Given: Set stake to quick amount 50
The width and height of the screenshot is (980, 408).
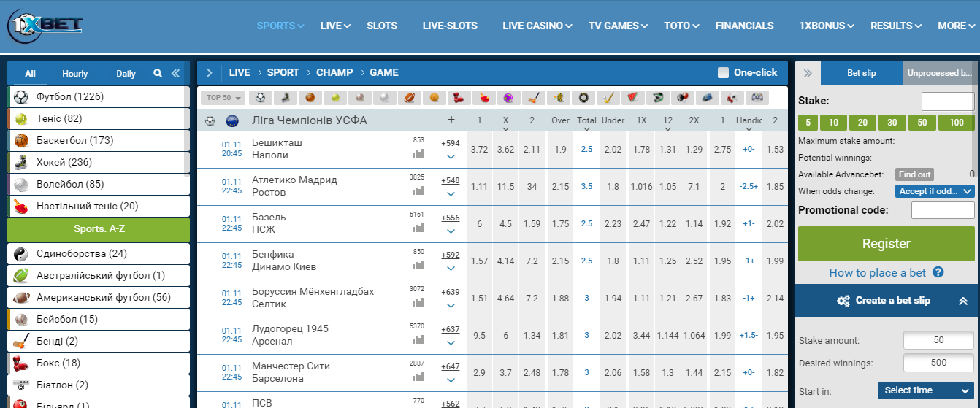Looking at the screenshot, I should (922, 123).
